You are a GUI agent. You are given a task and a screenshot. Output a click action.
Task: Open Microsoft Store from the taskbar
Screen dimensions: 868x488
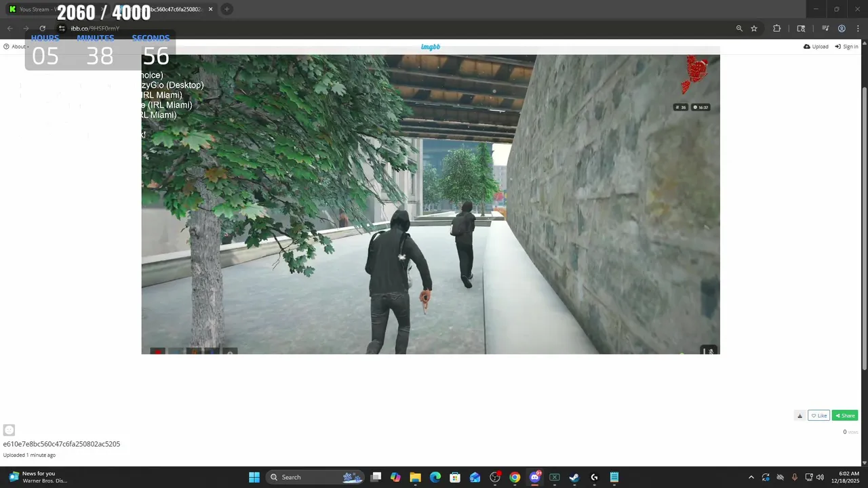pos(455,477)
